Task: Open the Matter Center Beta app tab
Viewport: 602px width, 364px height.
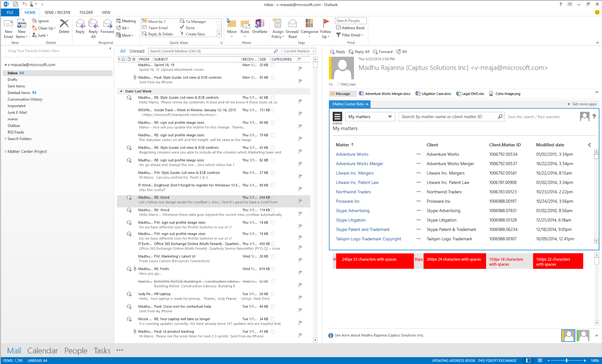Action: 350,104
